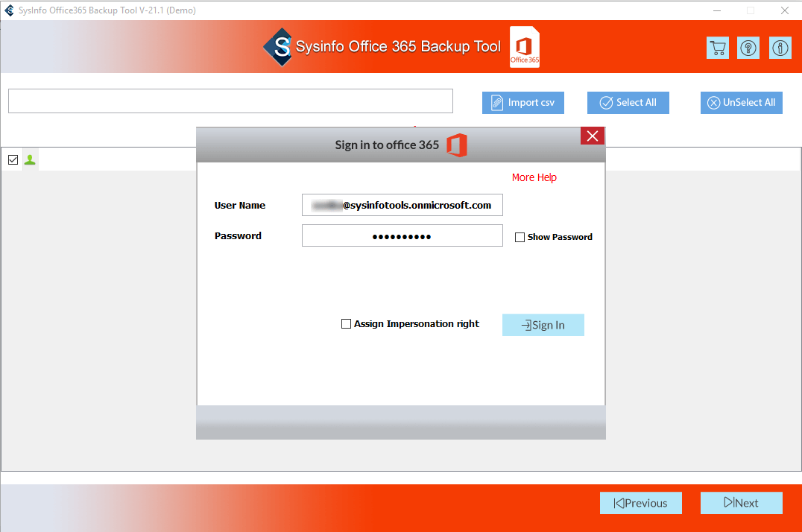Click the Password label

coord(238,235)
